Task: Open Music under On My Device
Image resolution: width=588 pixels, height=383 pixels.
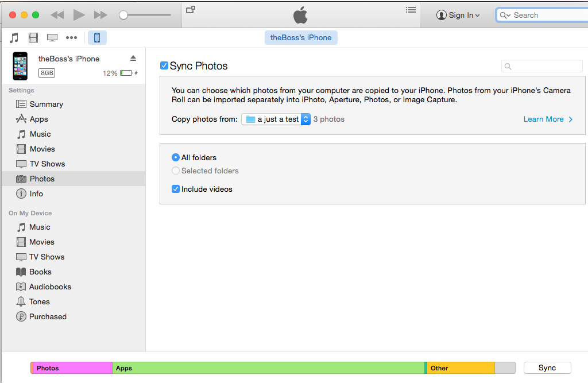Action: (73, 227)
